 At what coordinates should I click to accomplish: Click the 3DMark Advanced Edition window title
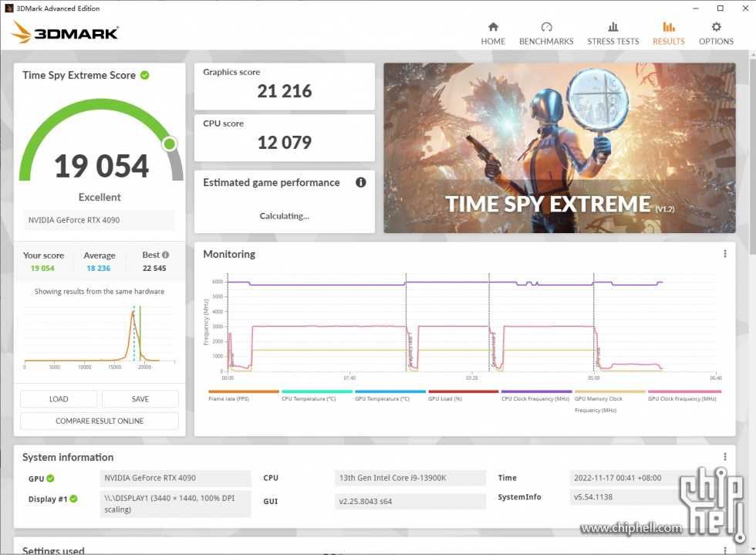coord(58,8)
